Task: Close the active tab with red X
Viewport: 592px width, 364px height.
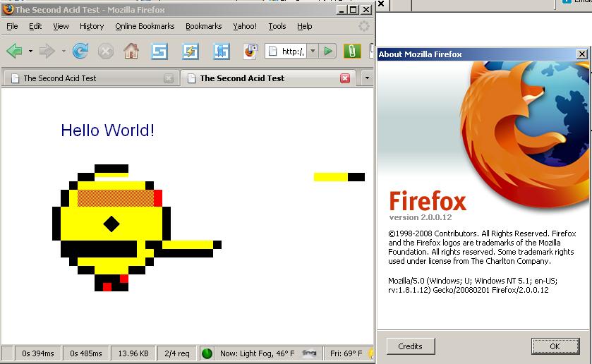Action: [x=345, y=78]
